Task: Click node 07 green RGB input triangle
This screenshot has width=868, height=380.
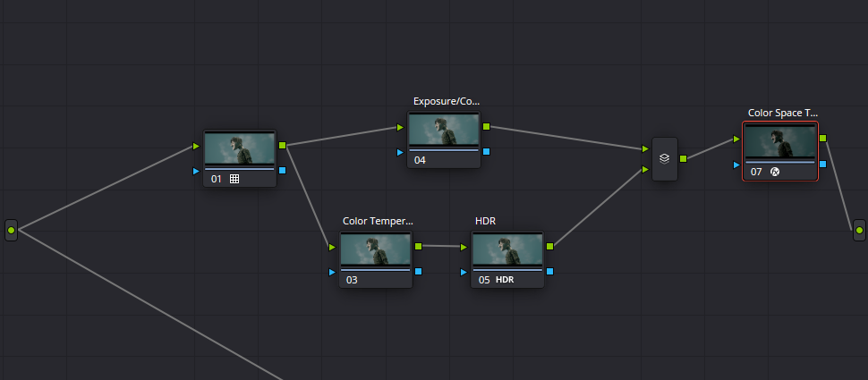Action: pyautogui.click(x=736, y=139)
